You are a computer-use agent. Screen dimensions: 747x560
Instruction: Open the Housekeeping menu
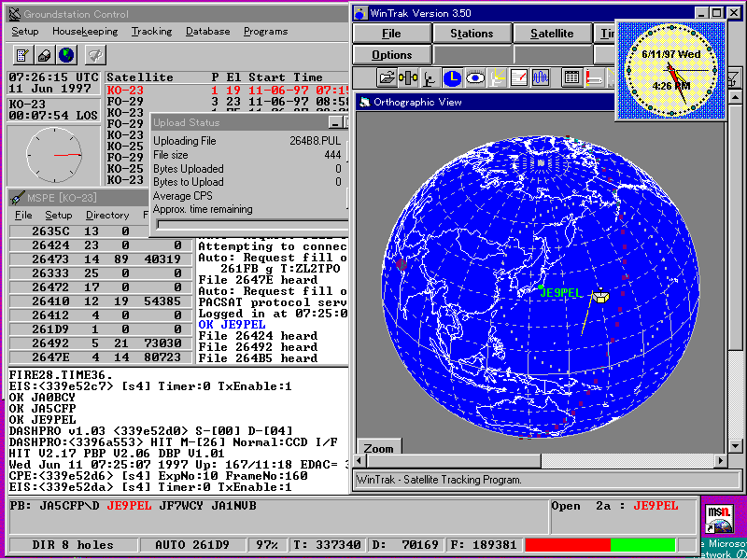(x=85, y=31)
